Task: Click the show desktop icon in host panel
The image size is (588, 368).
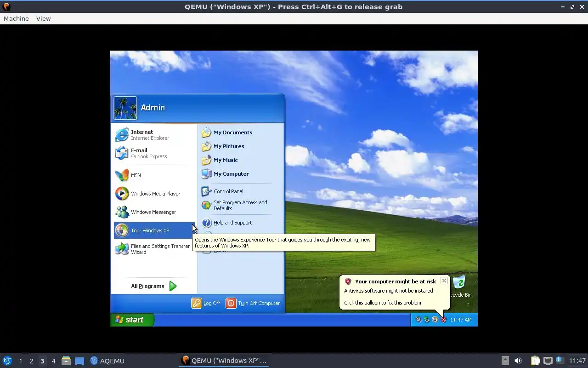Action: point(79,361)
